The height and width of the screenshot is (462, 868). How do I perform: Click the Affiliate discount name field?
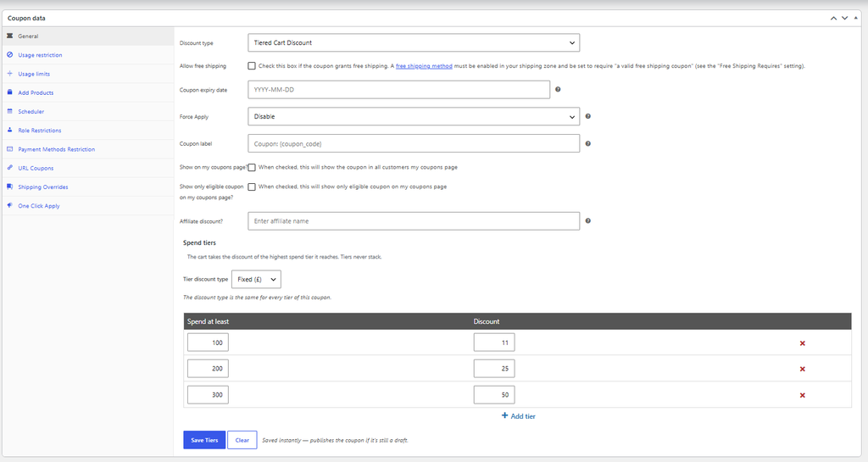[414, 220]
